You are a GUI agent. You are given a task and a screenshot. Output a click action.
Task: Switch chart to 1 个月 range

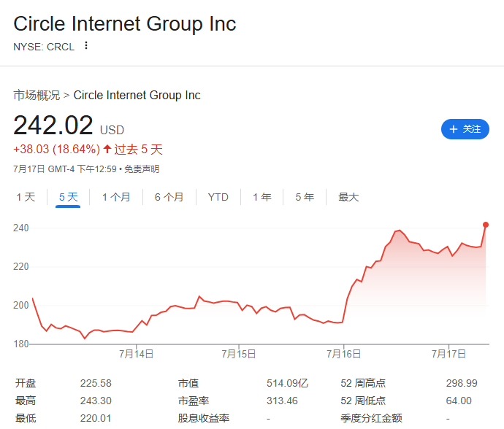[x=116, y=197]
